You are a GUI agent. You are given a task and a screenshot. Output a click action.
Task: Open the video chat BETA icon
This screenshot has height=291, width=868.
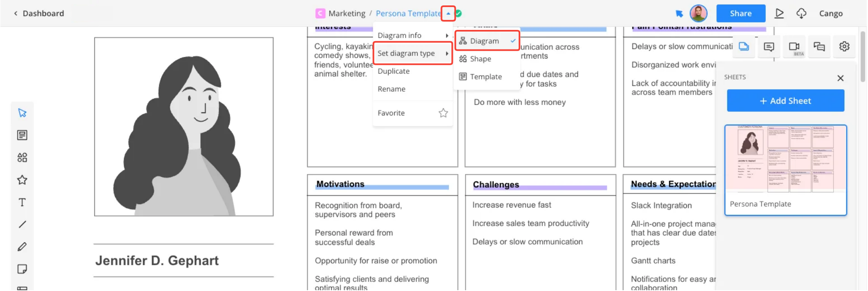794,46
